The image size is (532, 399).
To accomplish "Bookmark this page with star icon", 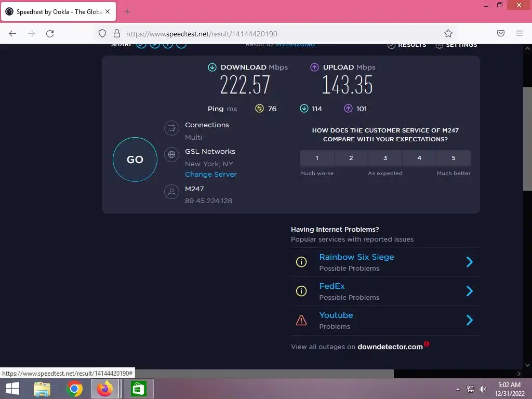I will point(448,33).
